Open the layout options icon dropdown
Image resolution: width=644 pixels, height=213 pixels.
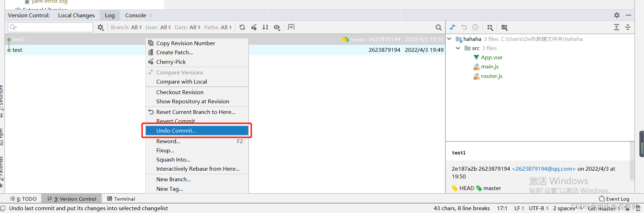[x=505, y=28]
